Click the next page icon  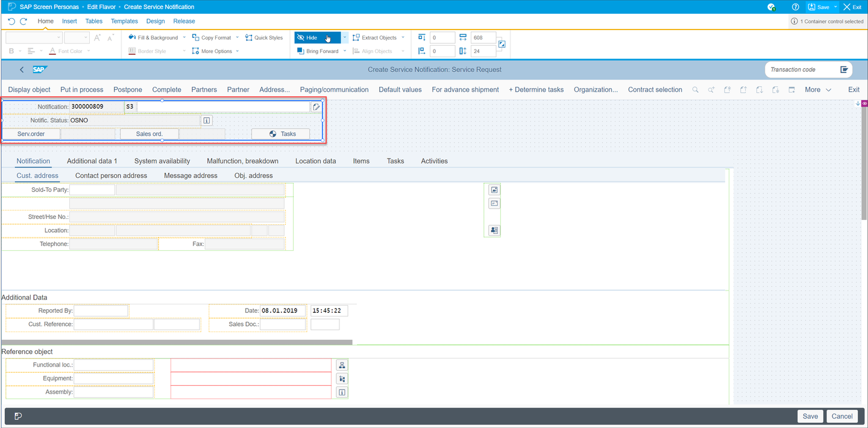[759, 89]
